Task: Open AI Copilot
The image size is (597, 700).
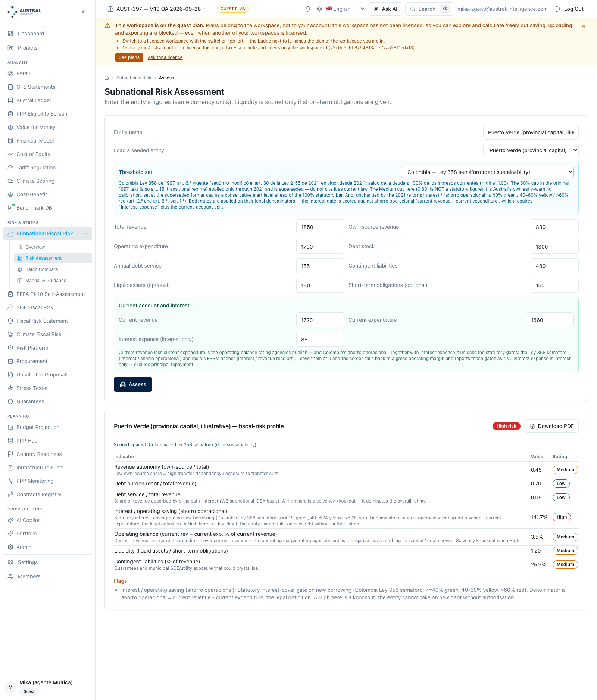Action: 48,520
